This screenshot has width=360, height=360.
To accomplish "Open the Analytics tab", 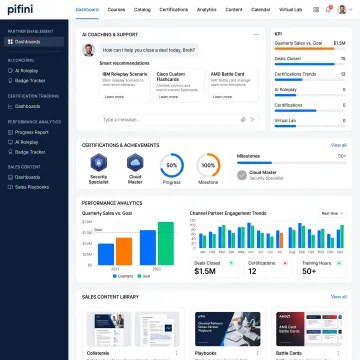I will coord(207,10).
